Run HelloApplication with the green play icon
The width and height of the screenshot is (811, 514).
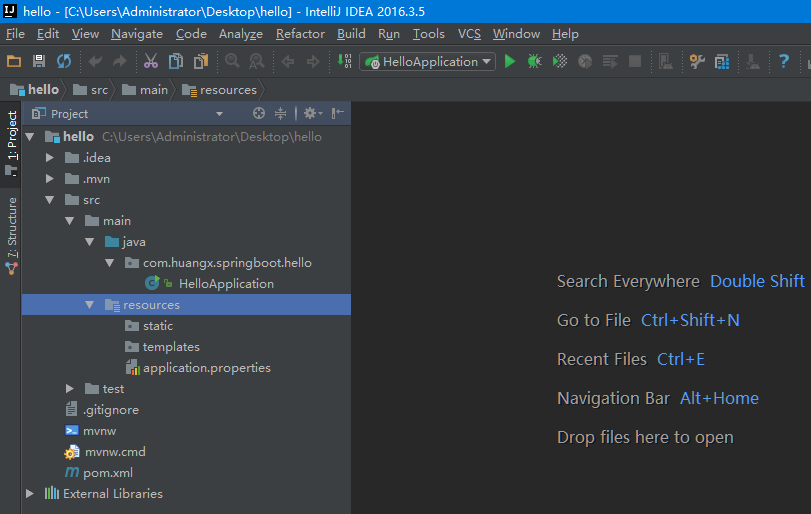pos(510,62)
